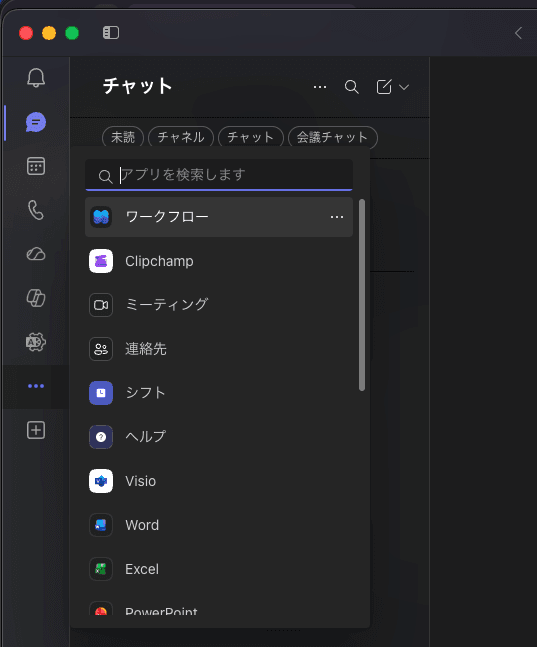Select the Chat icon in sidebar
This screenshot has height=647, width=537.
tap(36, 122)
